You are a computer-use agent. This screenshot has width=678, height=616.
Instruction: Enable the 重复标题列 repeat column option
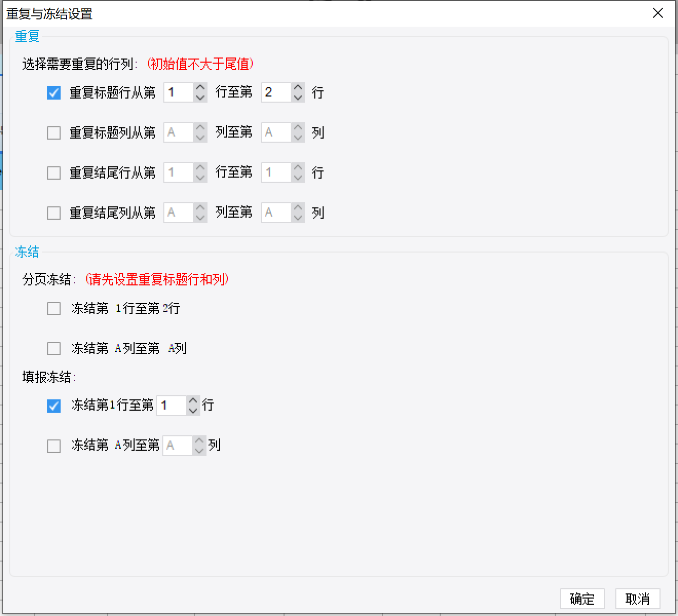coord(53,132)
